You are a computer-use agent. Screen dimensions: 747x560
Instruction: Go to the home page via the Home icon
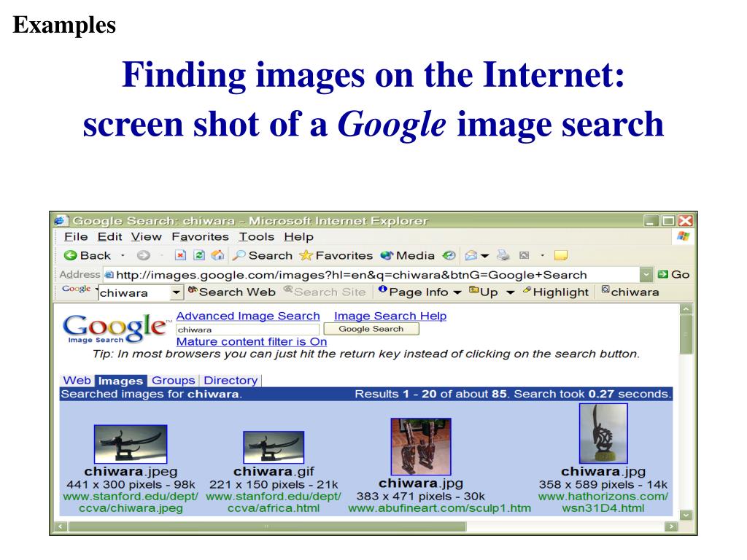tap(217, 255)
